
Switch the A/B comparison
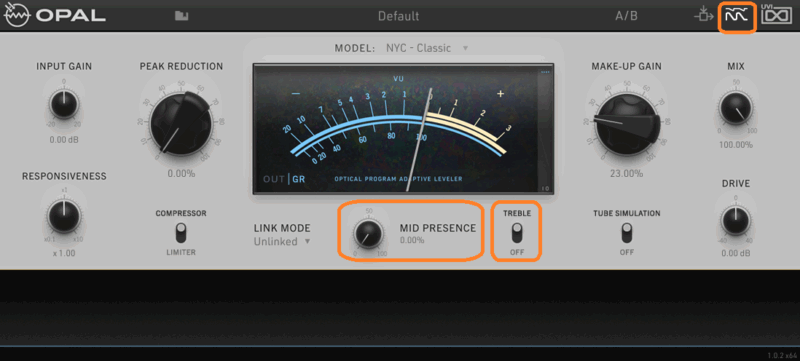tap(627, 16)
